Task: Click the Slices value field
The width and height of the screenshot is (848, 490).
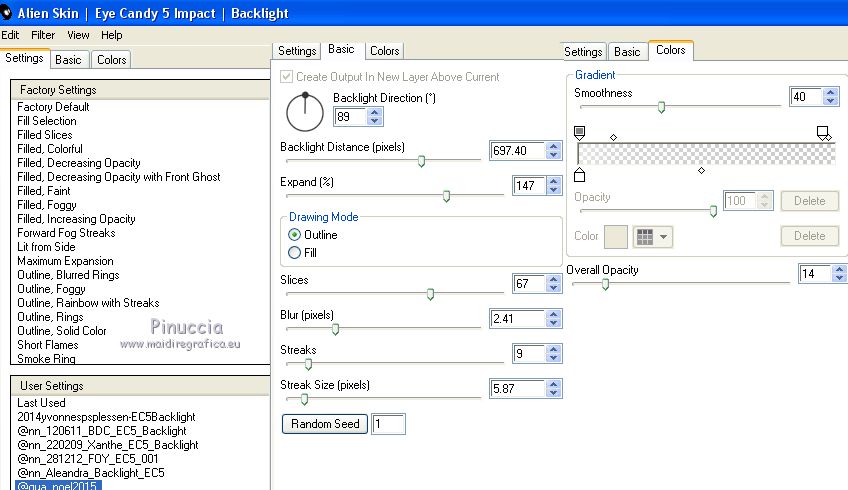Action: pos(528,283)
